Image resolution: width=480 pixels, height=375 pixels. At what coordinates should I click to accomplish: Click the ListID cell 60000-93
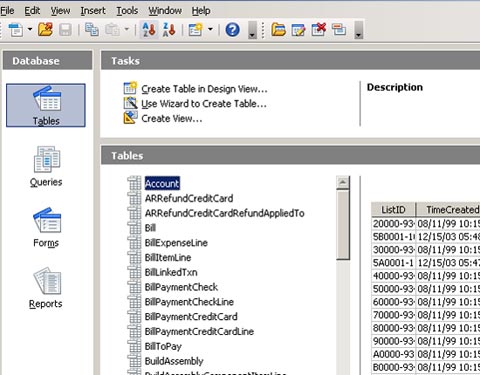[x=393, y=302]
